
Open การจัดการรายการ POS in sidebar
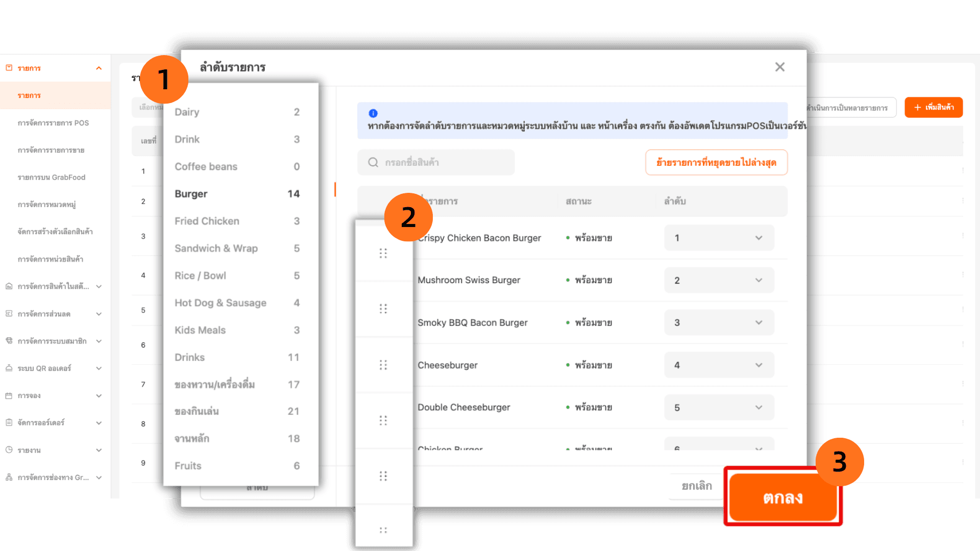[53, 123]
